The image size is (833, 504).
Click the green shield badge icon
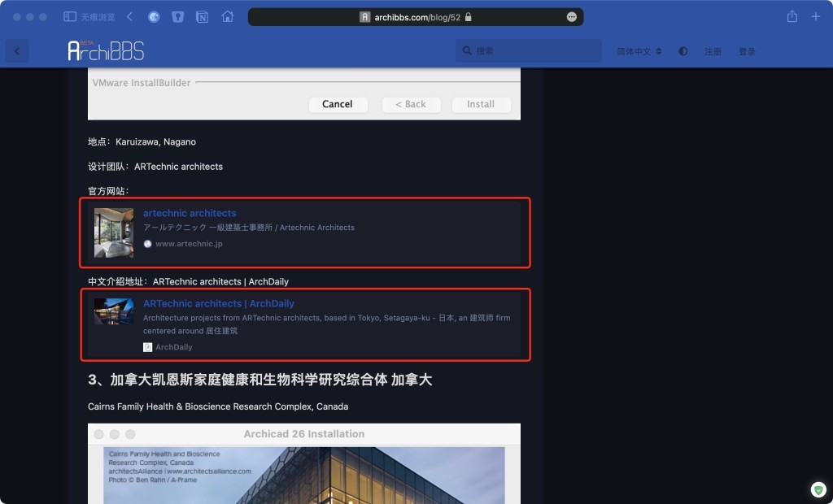pyautogui.click(x=818, y=489)
